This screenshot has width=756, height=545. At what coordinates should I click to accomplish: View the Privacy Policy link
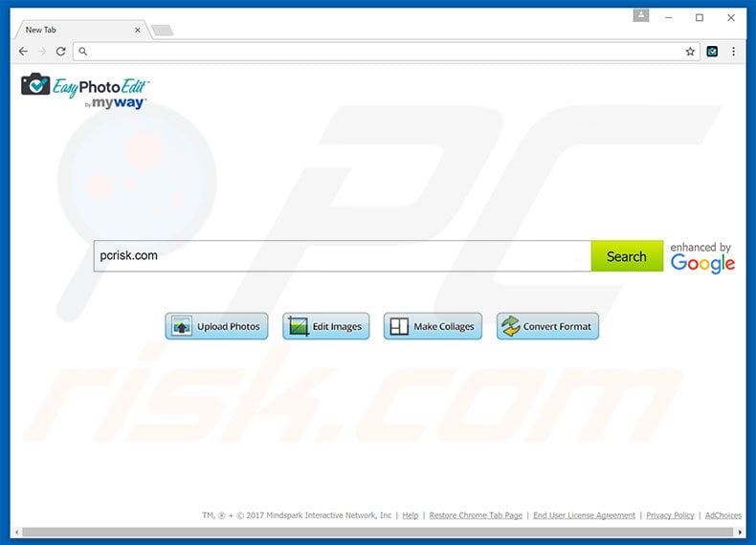670,515
